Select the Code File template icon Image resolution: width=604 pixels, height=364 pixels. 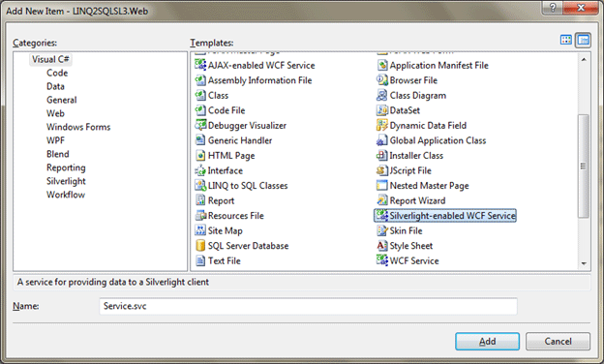coord(200,110)
